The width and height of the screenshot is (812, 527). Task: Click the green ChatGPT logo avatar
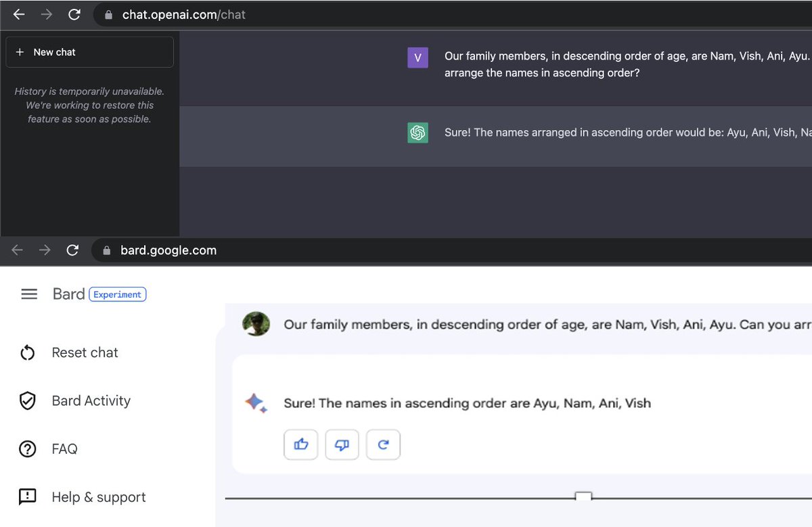click(418, 133)
